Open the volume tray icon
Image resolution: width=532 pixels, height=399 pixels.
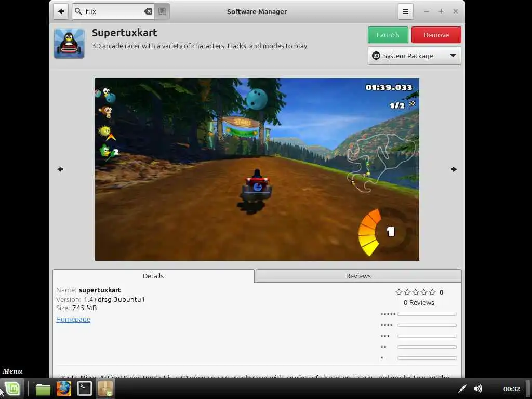point(478,389)
